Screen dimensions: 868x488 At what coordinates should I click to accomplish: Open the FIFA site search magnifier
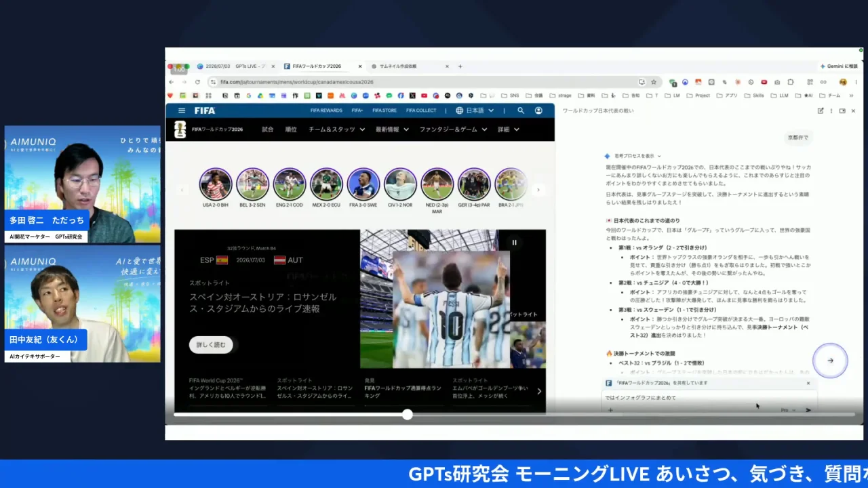pyautogui.click(x=521, y=110)
